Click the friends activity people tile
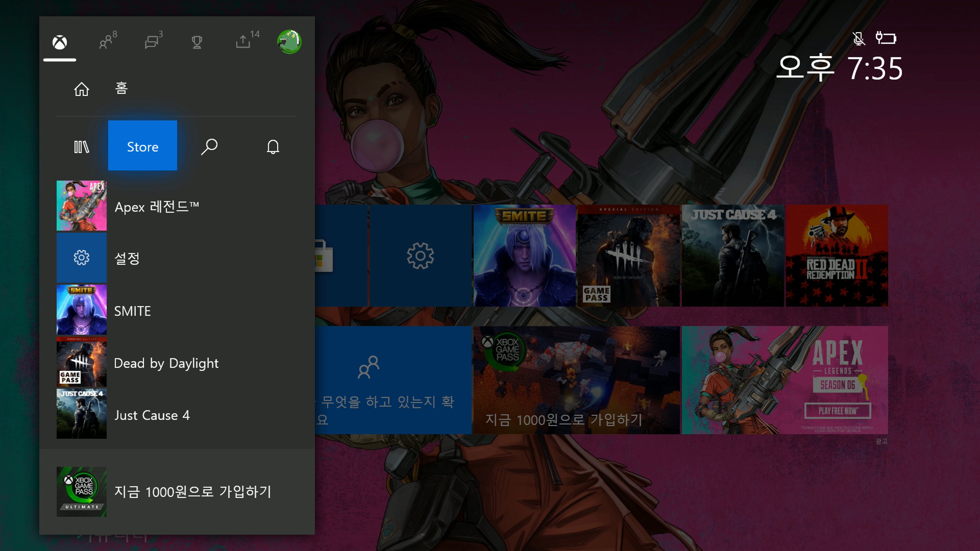This screenshot has width=980, height=551. [393, 380]
